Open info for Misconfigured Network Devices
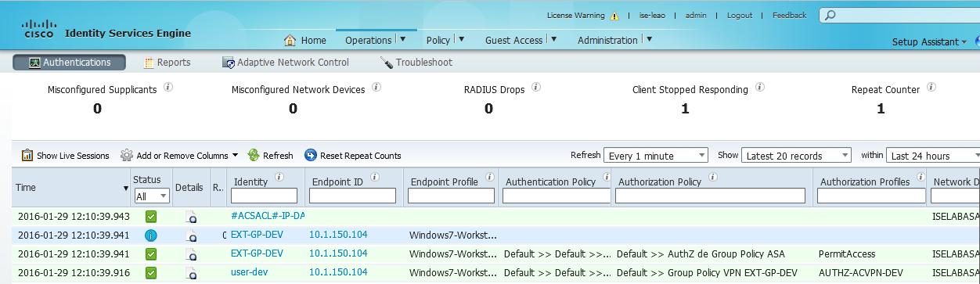 click(377, 88)
